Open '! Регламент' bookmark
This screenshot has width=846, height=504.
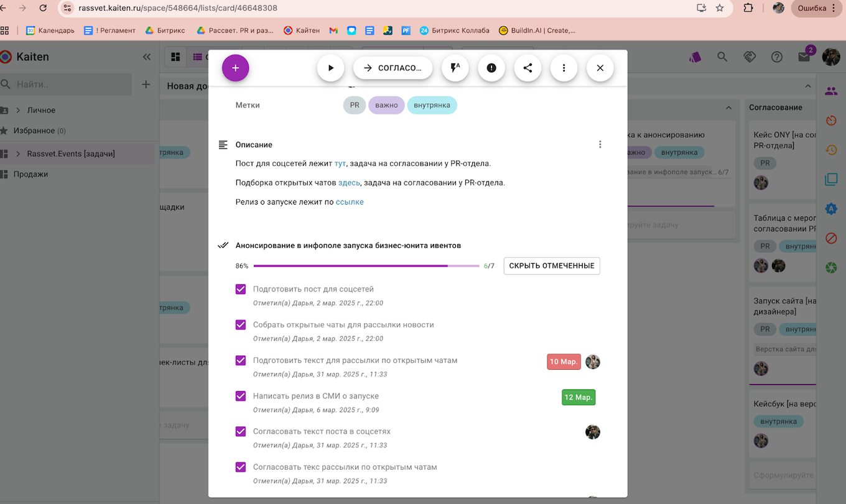109,30
